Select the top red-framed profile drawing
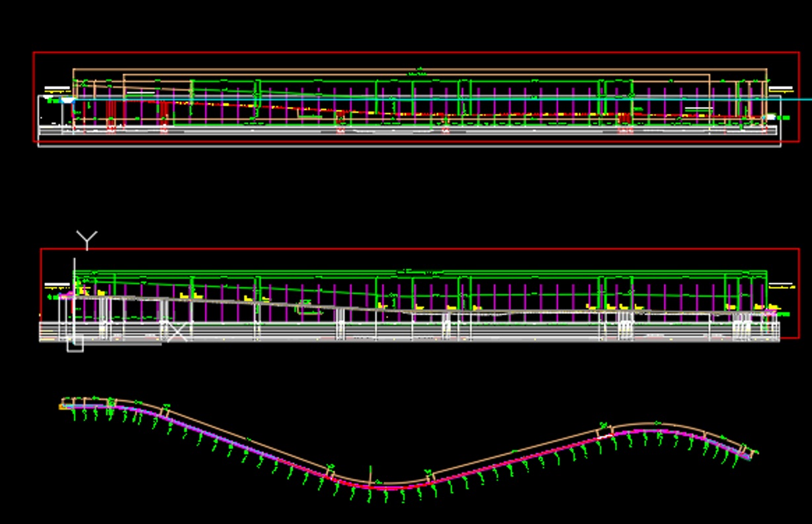Viewport: 812px width, 524px height. 417,98
